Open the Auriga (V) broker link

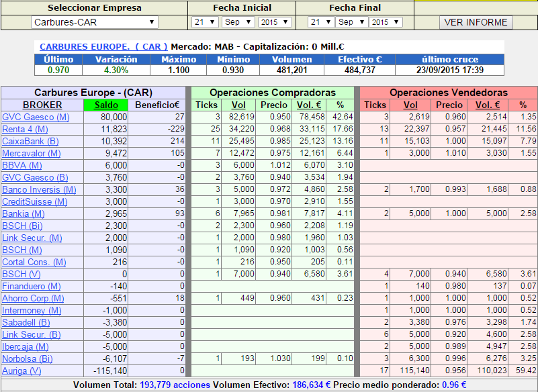(x=21, y=371)
